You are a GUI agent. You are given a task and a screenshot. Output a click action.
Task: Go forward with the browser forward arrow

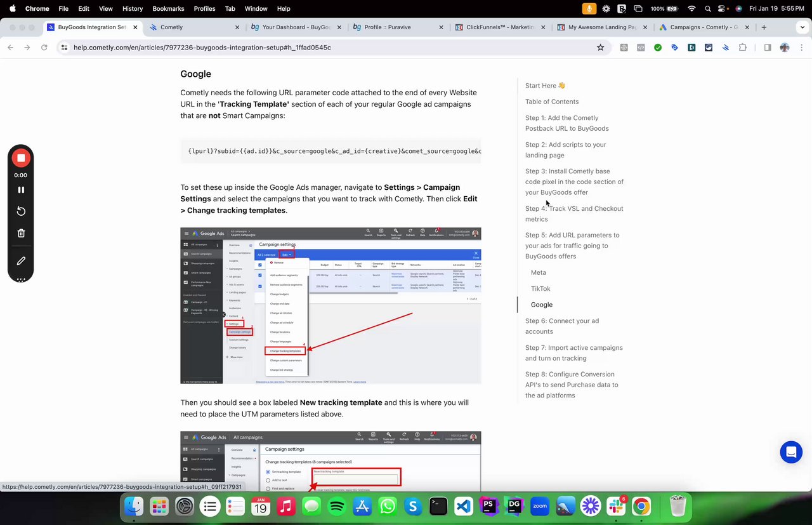click(x=27, y=48)
